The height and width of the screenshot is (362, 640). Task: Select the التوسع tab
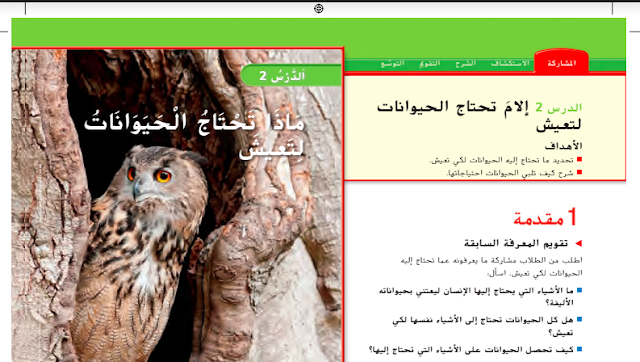(393, 64)
